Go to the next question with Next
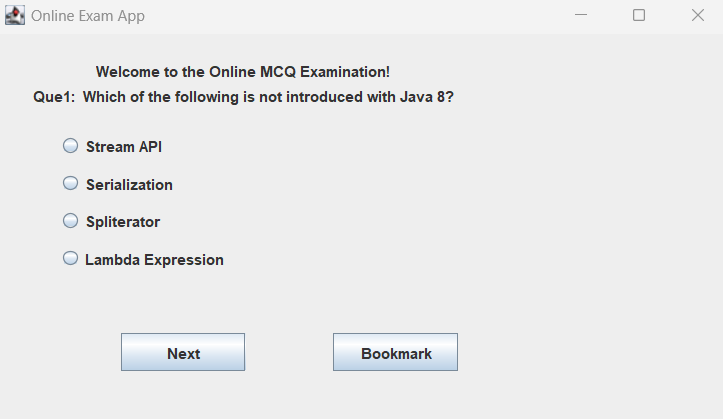723x419 pixels. pyautogui.click(x=183, y=353)
